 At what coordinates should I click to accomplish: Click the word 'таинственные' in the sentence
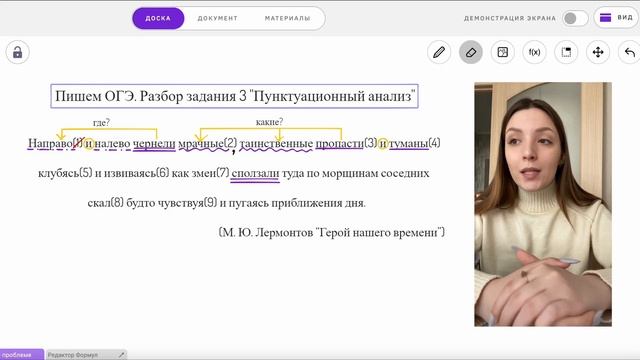[276, 143]
